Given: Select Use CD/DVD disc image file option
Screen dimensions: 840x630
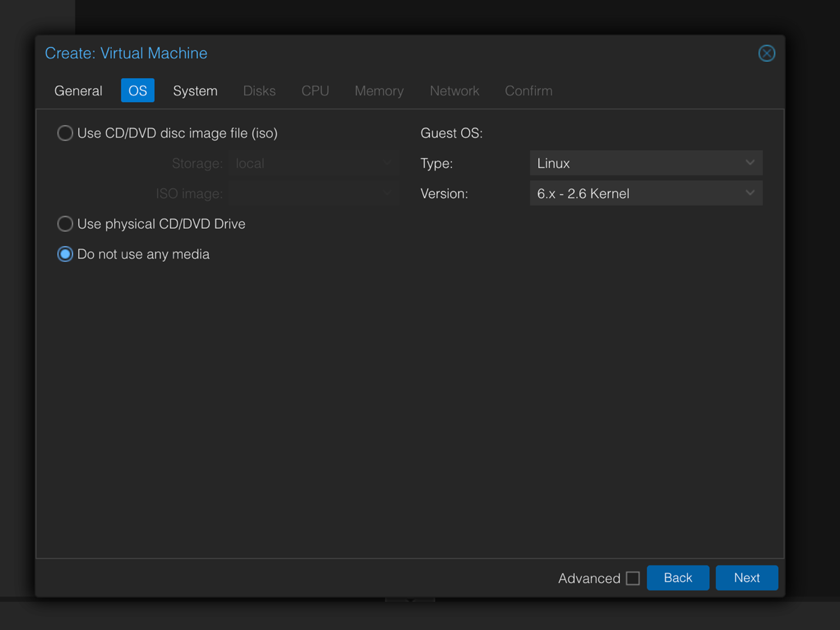Looking at the screenshot, I should 65,133.
